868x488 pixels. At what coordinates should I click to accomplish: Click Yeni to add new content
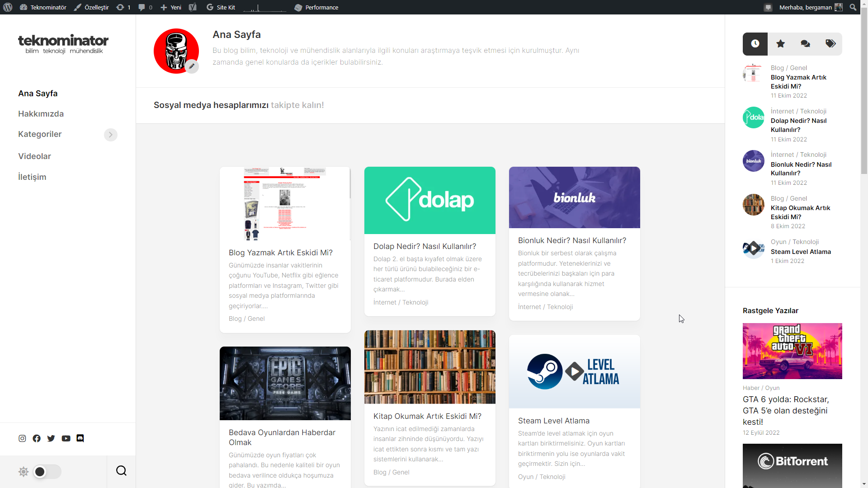coord(171,7)
